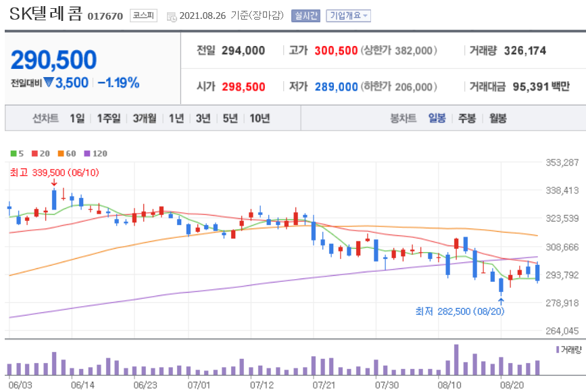The height and width of the screenshot is (392, 586).
Task: Click the 07/12 date label on axis
Action: [x=262, y=385]
